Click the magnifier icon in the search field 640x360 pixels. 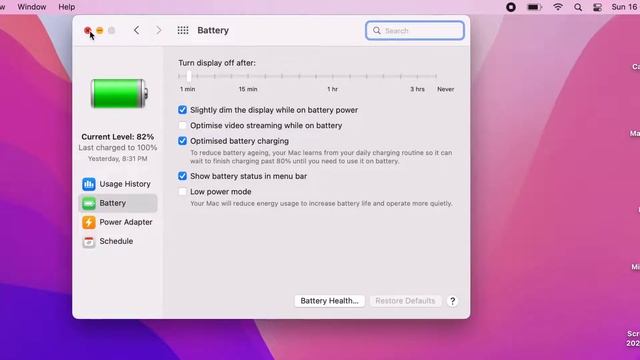(x=377, y=31)
